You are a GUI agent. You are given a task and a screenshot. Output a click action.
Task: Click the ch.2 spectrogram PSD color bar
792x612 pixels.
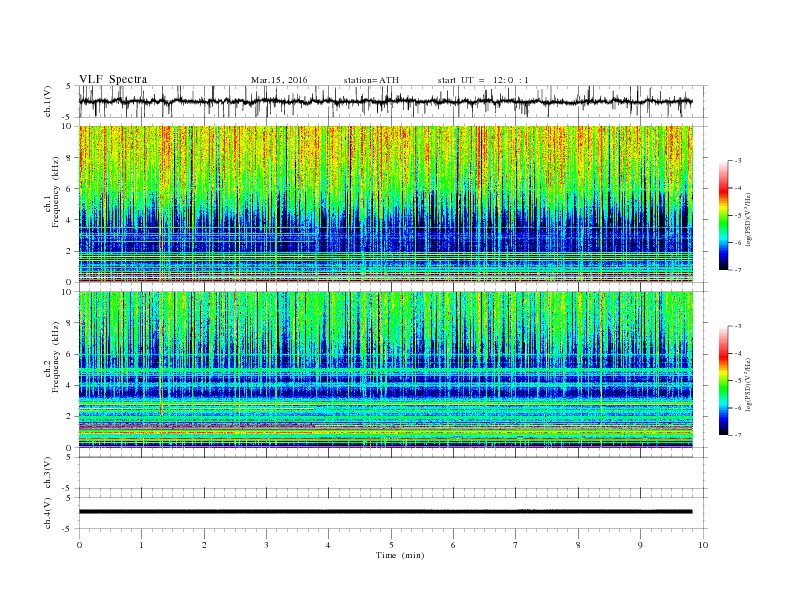click(x=724, y=380)
